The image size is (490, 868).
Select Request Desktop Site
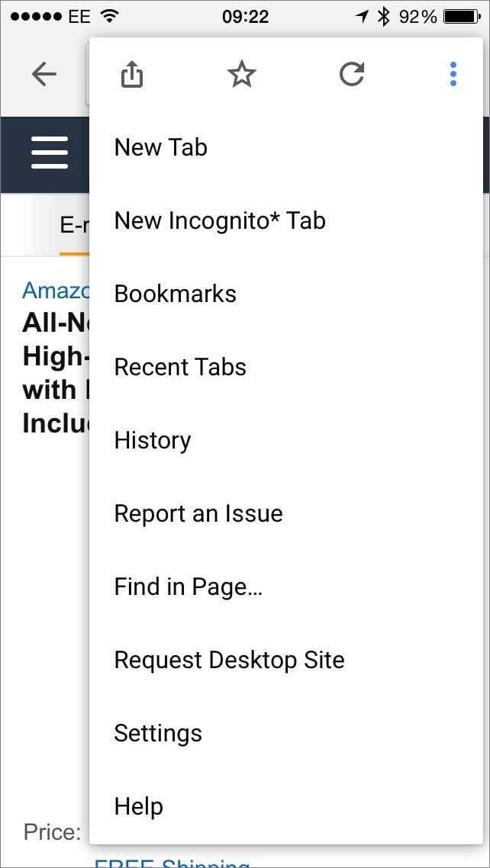[229, 660]
